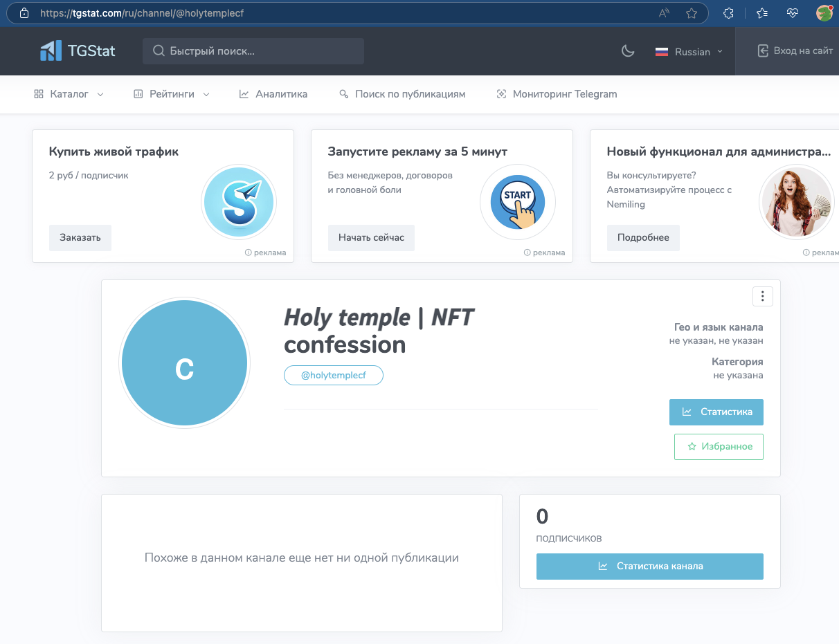The height and width of the screenshot is (644, 839).
Task: Click the Заказать button
Action: tap(80, 237)
